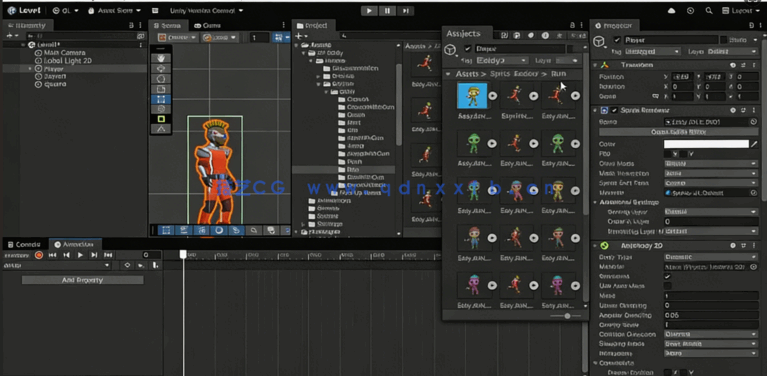Image resolution: width=767 pixels, height=376 pixels.
Task: Open Unity Version Control
Action: 206,10
